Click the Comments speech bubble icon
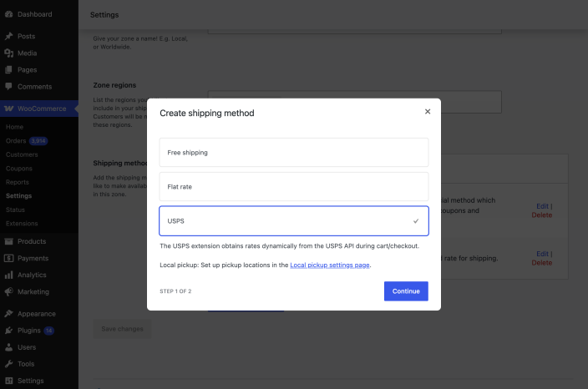This screenshot has width=588, height=389. (x=9, y=86)
